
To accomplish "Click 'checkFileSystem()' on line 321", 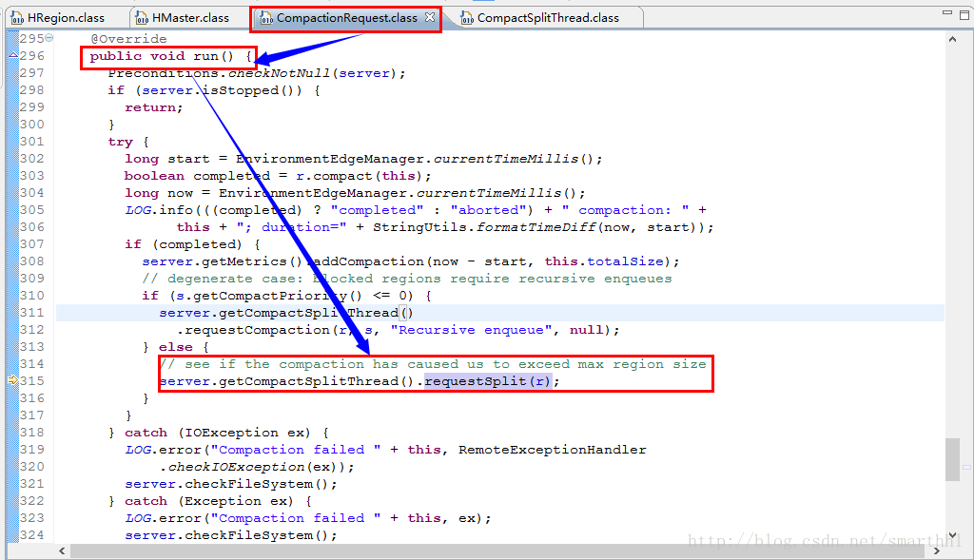I will click(x=257, y=484).
